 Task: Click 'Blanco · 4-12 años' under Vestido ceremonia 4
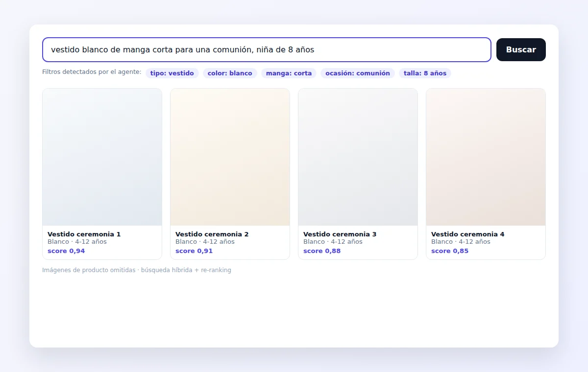[461, 242]
